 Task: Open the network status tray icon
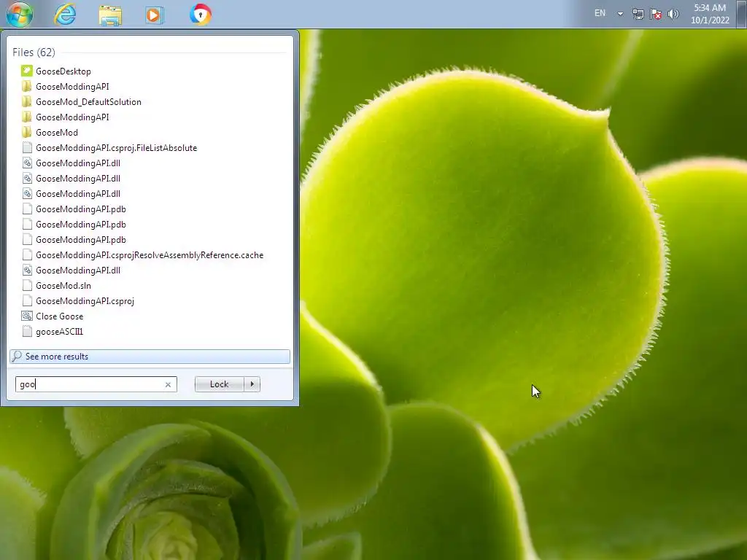coord(638,14)
